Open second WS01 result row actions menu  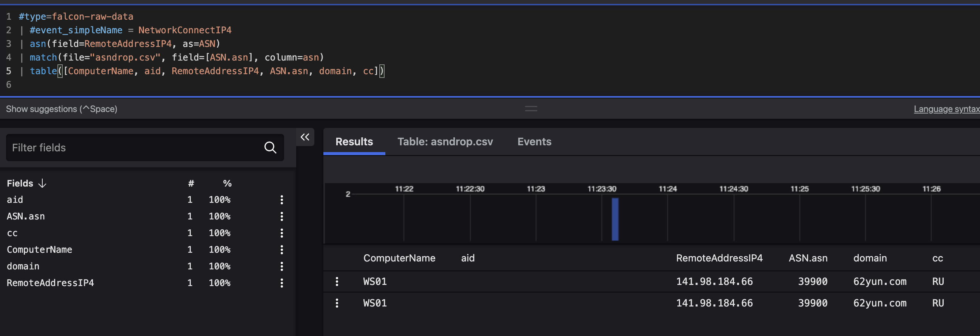point(337,303)
